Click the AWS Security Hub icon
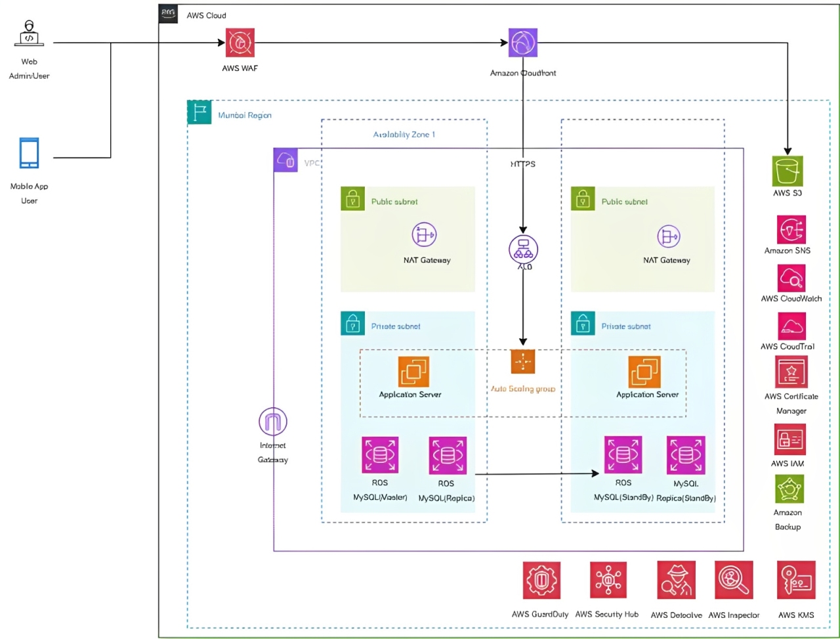 pyautogui.click(x=608, y=581)
